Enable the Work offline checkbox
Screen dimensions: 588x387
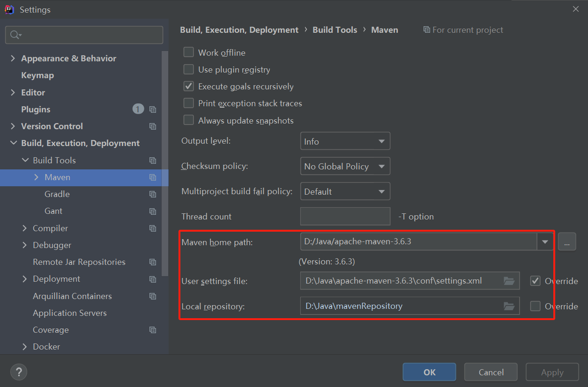coord(188,52)
